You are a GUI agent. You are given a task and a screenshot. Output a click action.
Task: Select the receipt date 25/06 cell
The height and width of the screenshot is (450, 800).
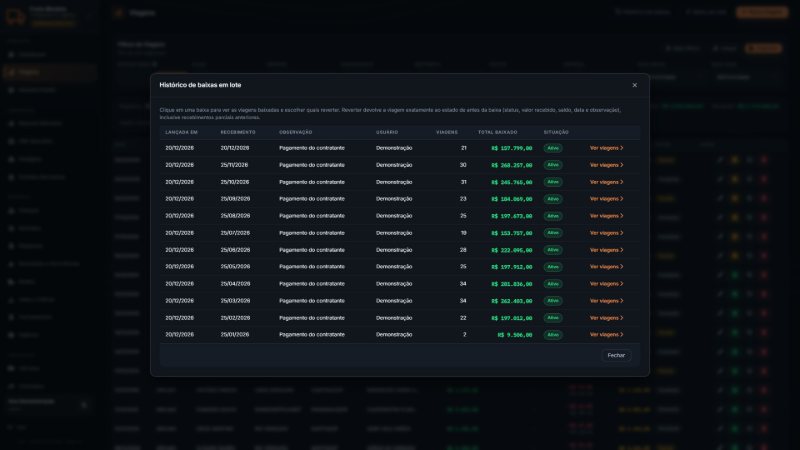(x=235, y=250)
